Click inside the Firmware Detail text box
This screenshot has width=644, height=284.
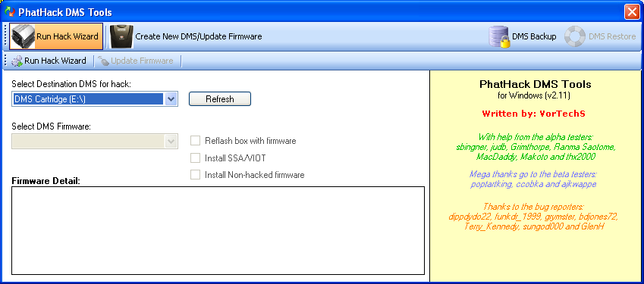218,231
